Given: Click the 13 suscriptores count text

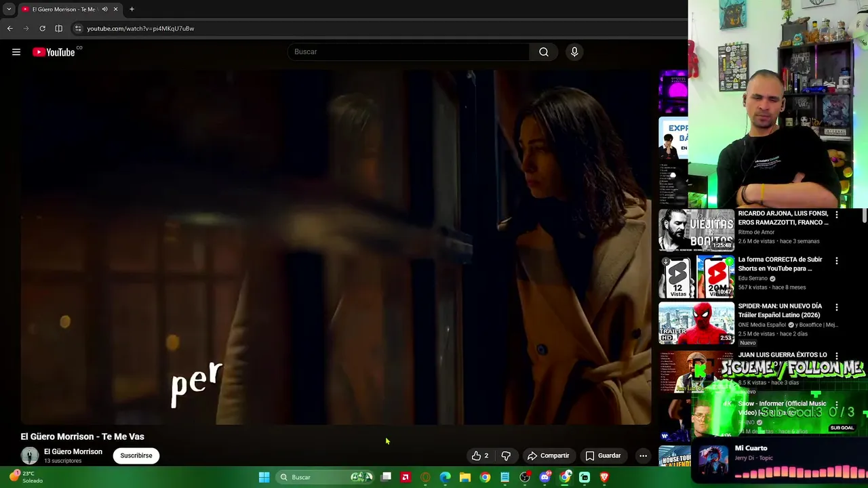Looking at the screenshot, I should tap(62, 461).
